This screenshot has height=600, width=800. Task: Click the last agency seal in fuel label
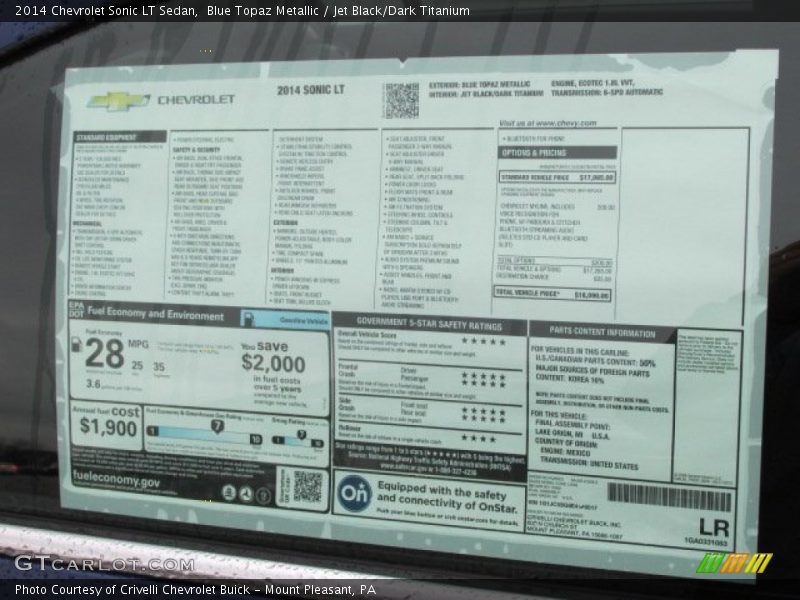(x=263, y=495)
